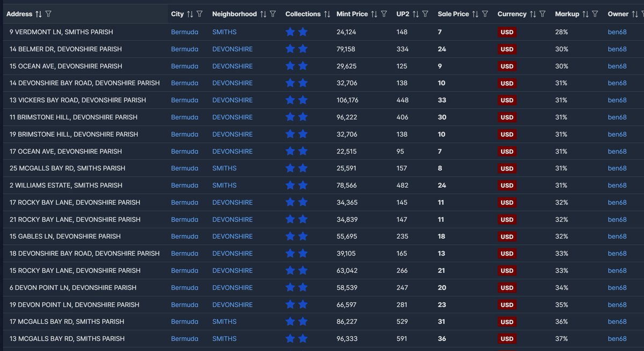Open owner ben68 for 17 McGalls Bay Rd
Viewport: 644px width, 351px height.
(617, 321)
